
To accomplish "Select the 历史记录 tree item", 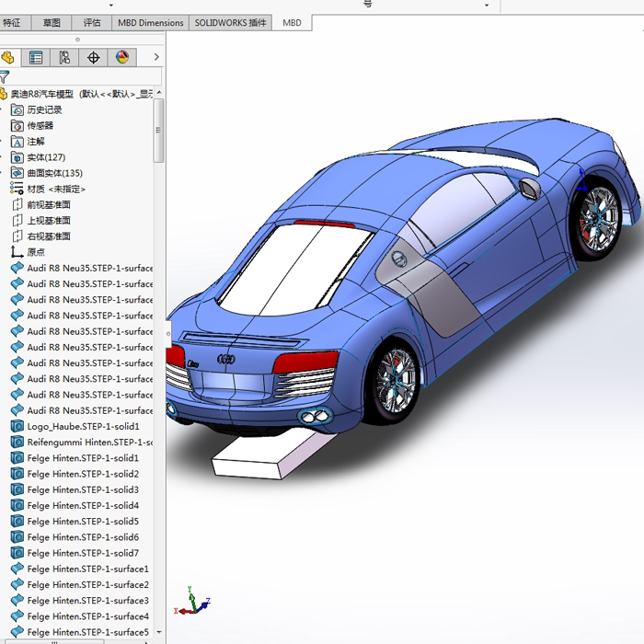I will pos(45,110).
